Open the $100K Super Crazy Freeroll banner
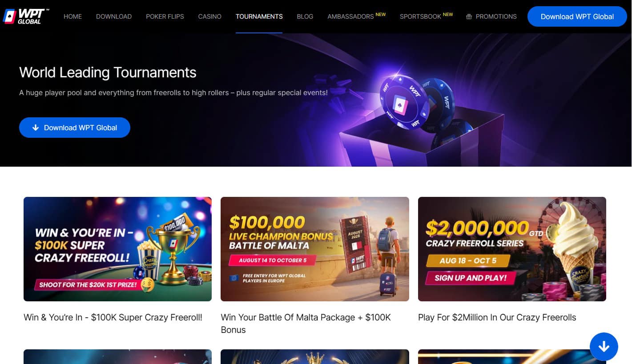632x364 pixels. [117, 249]
